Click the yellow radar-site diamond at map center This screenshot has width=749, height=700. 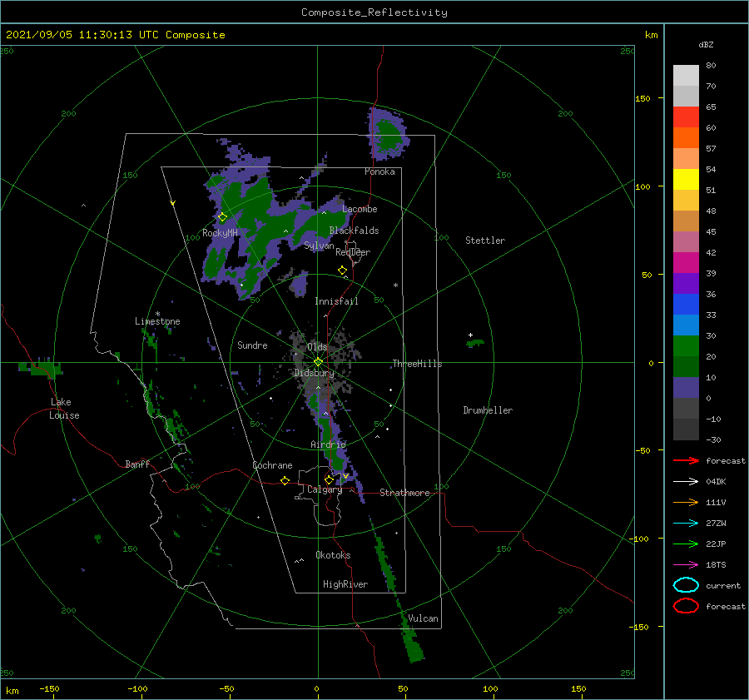[x=318, y=362]
